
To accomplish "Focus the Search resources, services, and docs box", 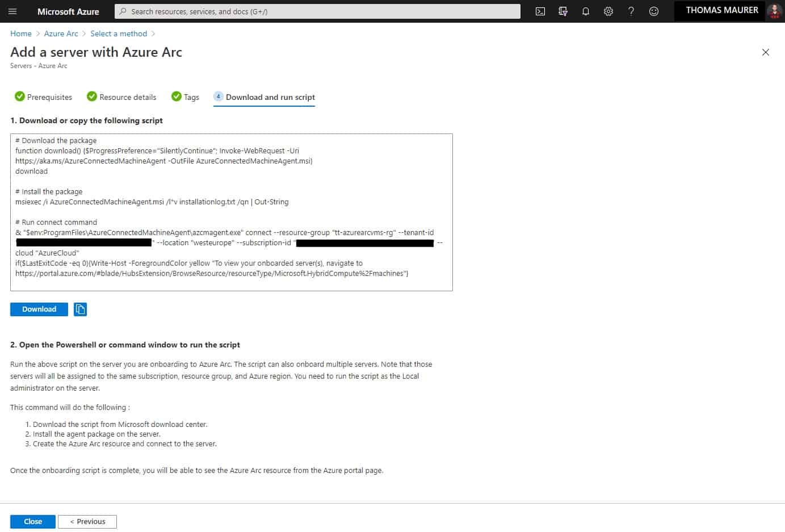I will (317, 11).
